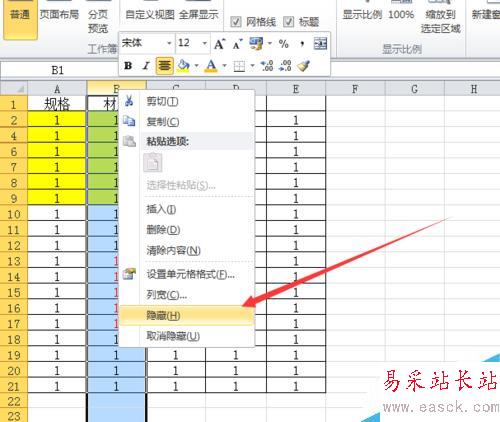Expand the font color dropdown arrow
This screenshot has height=422, width=500.
point(225,66)
